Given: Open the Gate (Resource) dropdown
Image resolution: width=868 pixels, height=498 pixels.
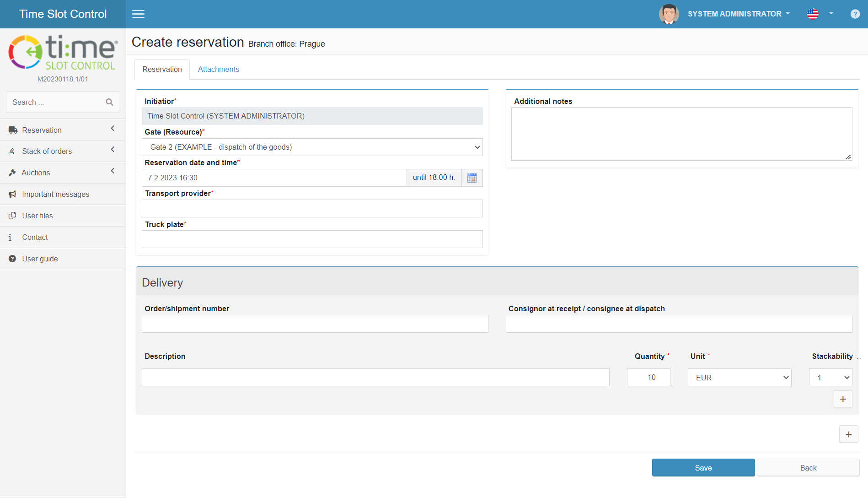Looking at the screenshot, I should pos(312,147).
